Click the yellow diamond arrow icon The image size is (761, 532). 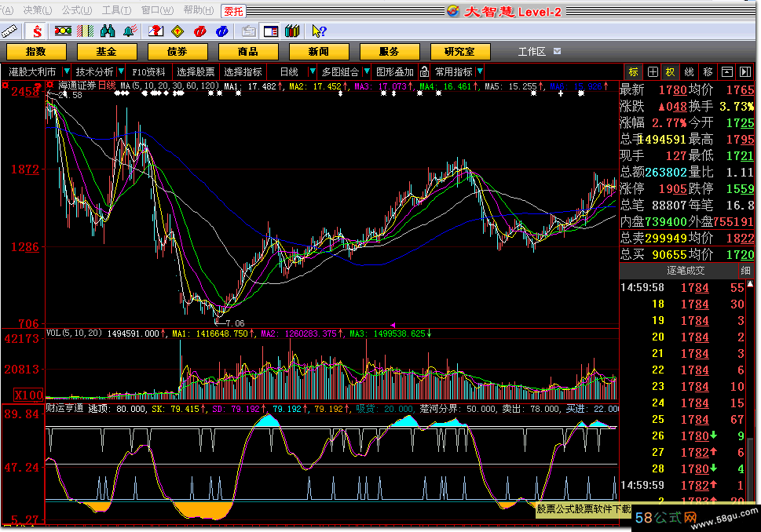point(177,31)
